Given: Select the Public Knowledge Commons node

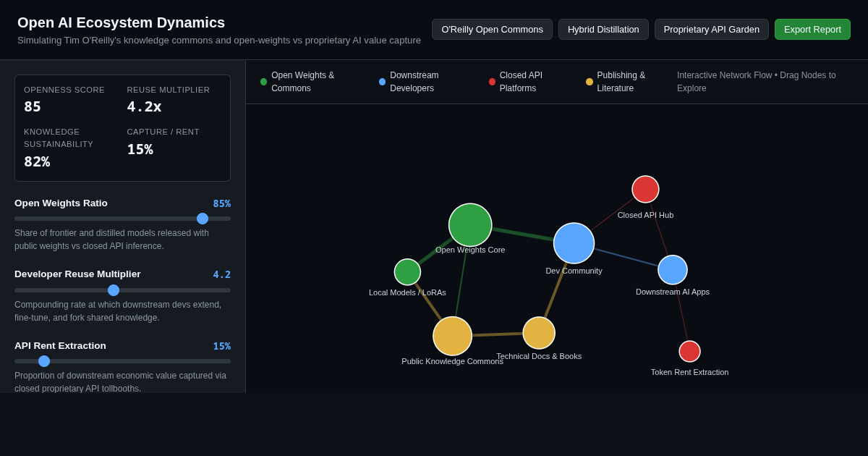Looking at the screenshot, I should point(453,337).
